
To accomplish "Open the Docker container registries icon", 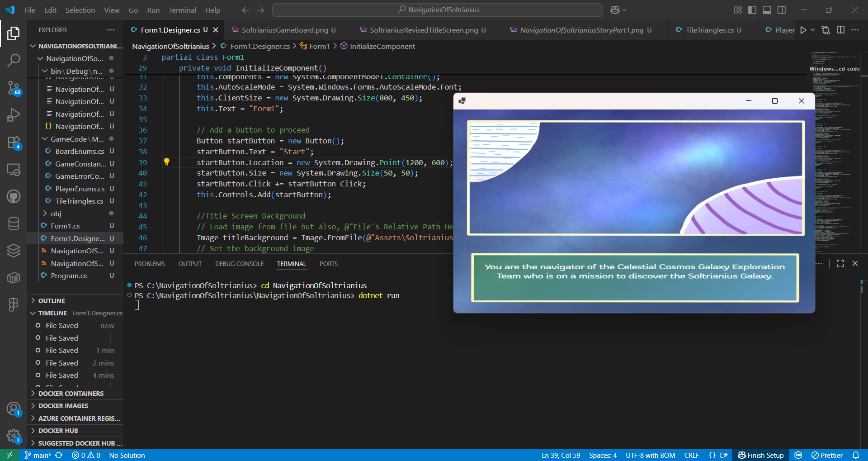I will (14, 278).
